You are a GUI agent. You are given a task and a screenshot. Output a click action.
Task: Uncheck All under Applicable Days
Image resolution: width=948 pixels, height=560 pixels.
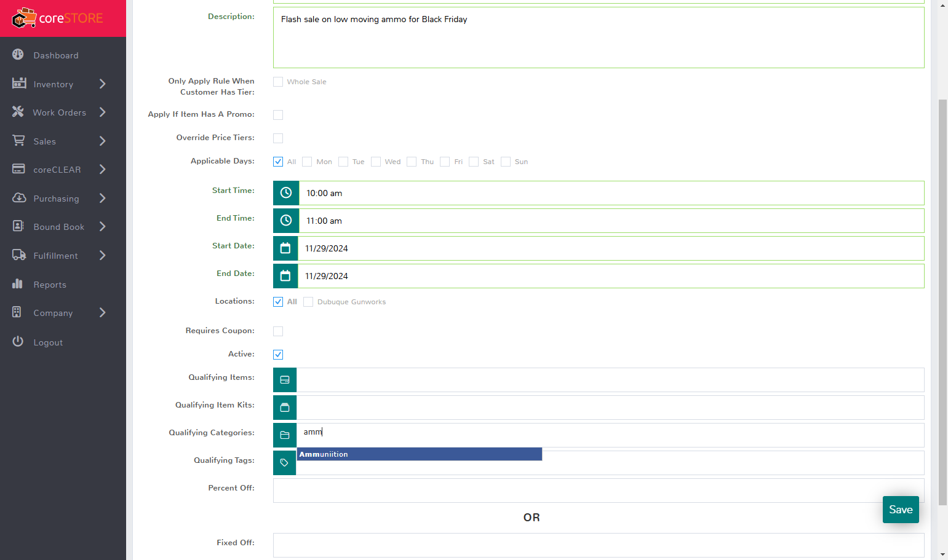pyautogui.click(x=278, y=162)
